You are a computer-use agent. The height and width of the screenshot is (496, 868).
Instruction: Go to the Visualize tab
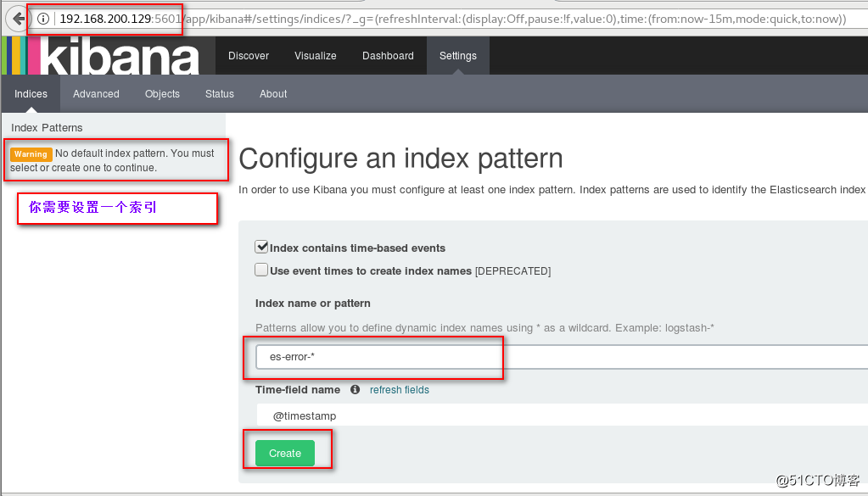(316, 56)
